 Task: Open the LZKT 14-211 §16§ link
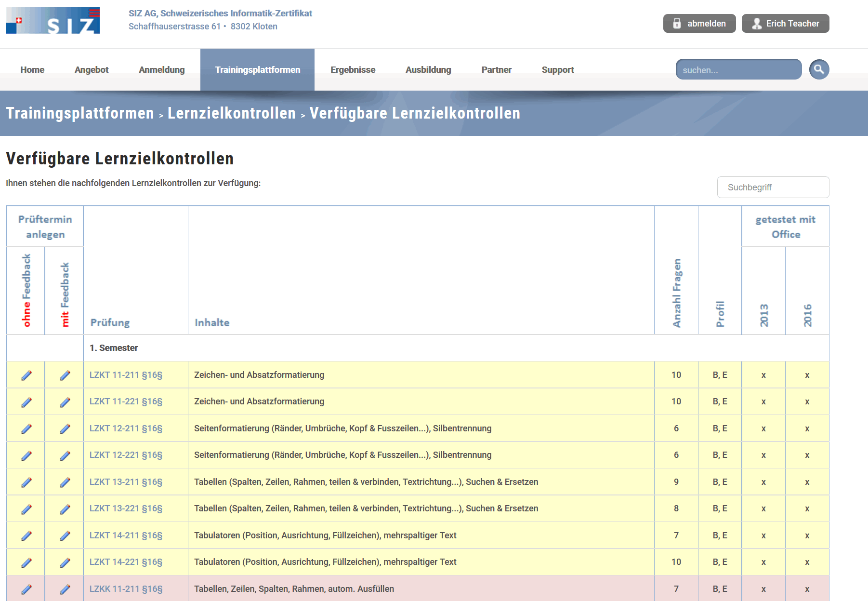coord(126,535)
